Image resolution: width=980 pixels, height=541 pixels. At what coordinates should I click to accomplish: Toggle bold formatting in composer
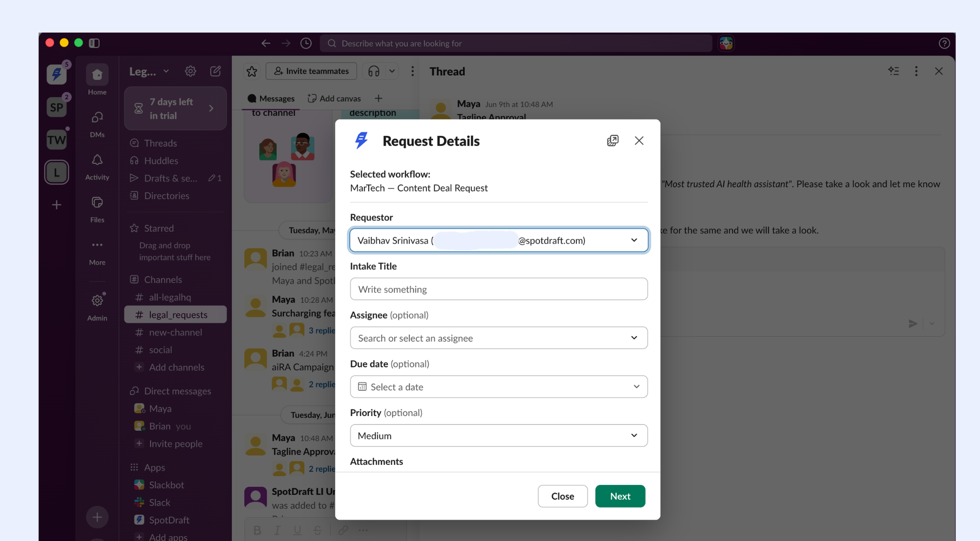click(x=257, y=530)
